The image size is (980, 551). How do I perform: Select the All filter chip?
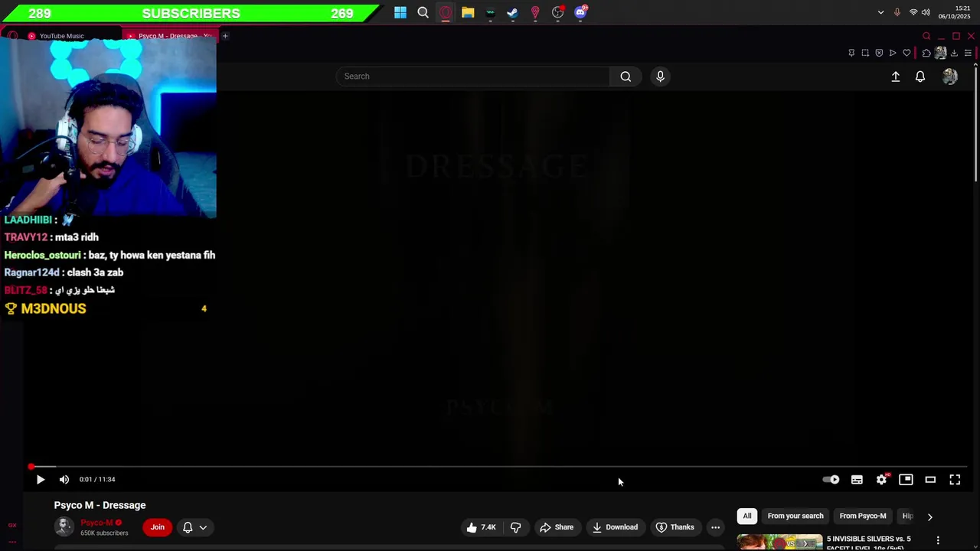[747, 517]
